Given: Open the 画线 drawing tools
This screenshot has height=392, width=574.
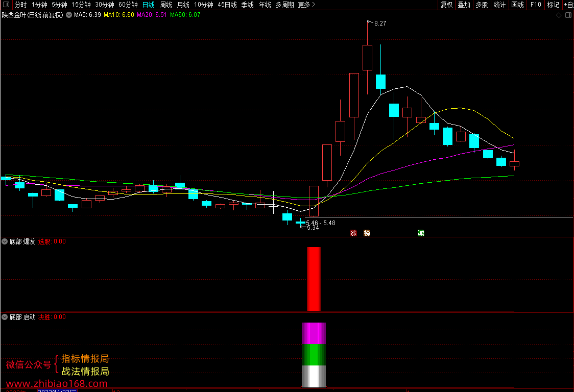Looking at the screenshot, I should point(517,5).
